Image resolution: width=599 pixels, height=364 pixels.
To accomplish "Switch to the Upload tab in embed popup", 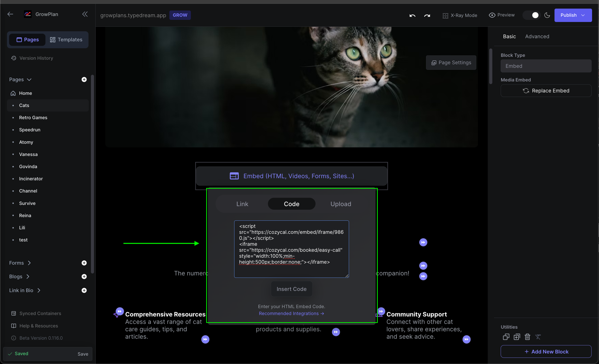I will click(x=341, y=204).
